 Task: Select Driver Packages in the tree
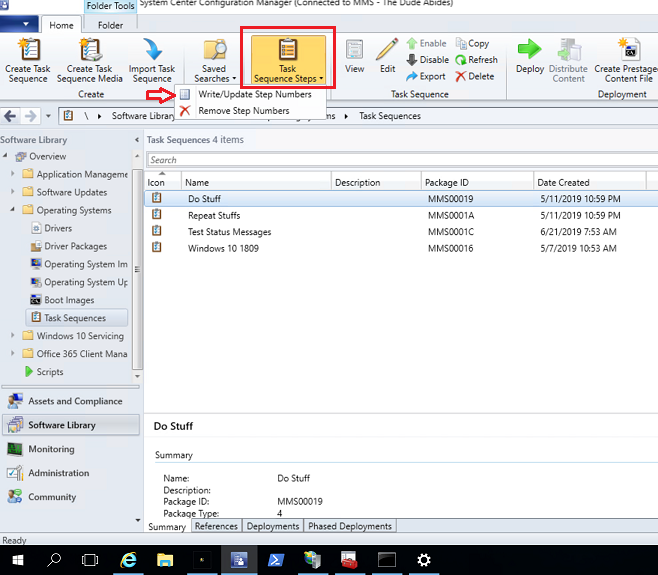pos(69,246)
